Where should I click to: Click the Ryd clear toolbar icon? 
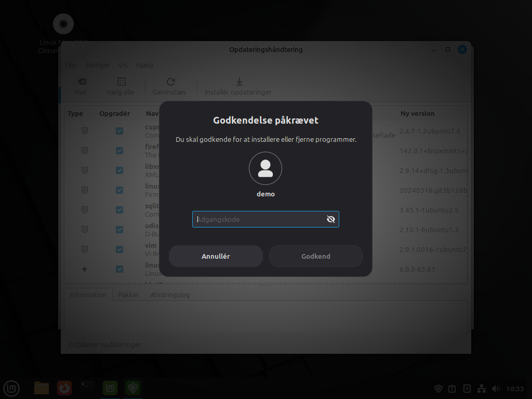(81, 82)
